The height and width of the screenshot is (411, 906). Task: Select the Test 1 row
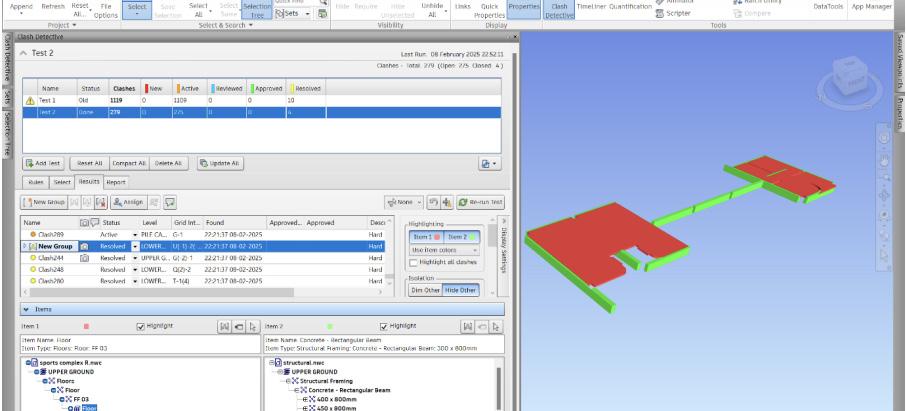click(262, 101)
